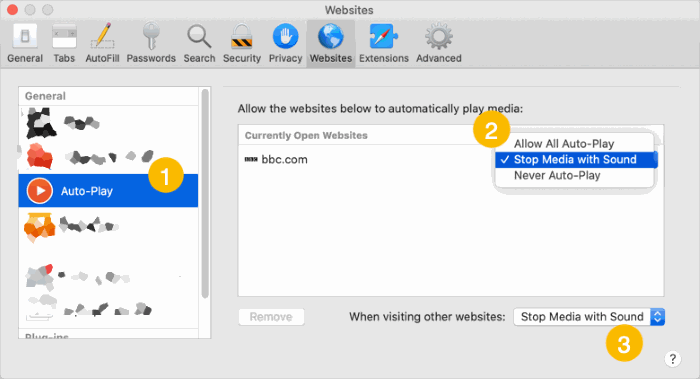The width and height of the screenshot is (700, 379).
Task: Click the General sidebar section header
Action: [45, 96]
